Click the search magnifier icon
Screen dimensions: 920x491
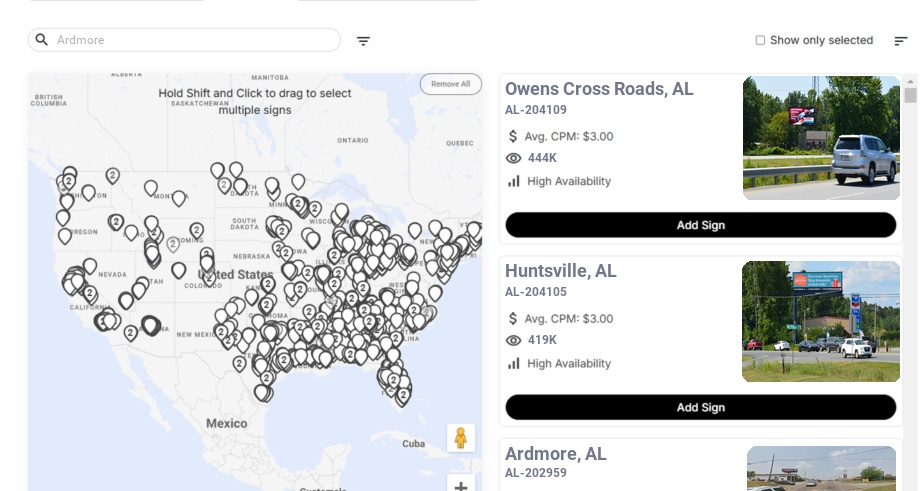click(x=42, y=40)
